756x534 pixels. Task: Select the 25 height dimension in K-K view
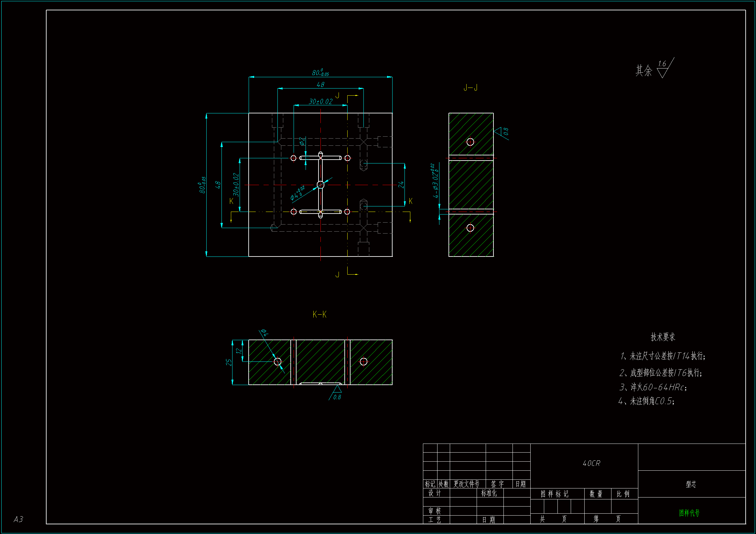click(x=229, y=362)
